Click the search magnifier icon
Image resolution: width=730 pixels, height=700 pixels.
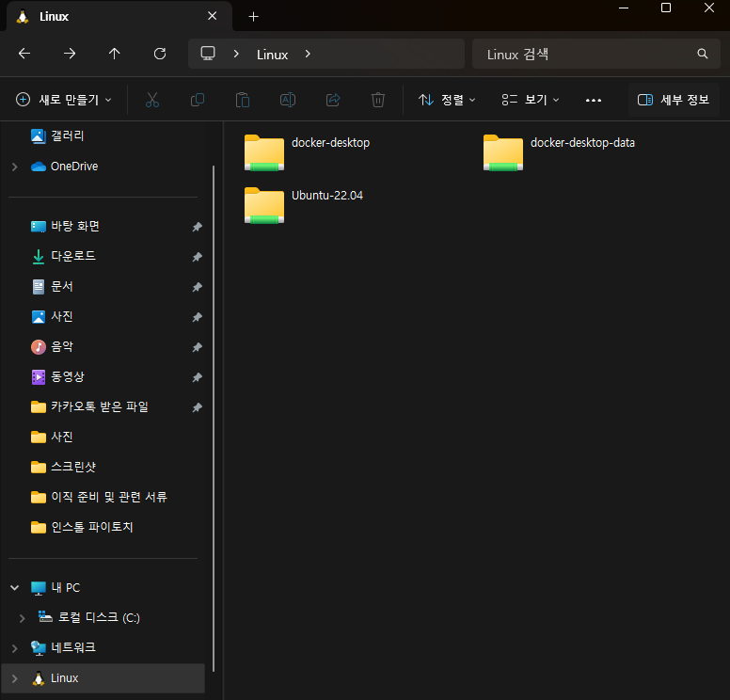(702, 54)
